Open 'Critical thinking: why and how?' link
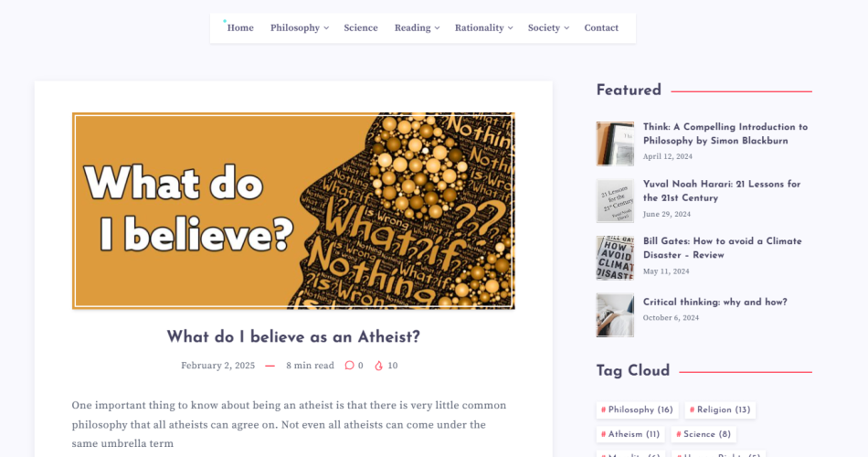Image resolution: width=868 pixels, height=457 pixels. [x=715, y=302]
